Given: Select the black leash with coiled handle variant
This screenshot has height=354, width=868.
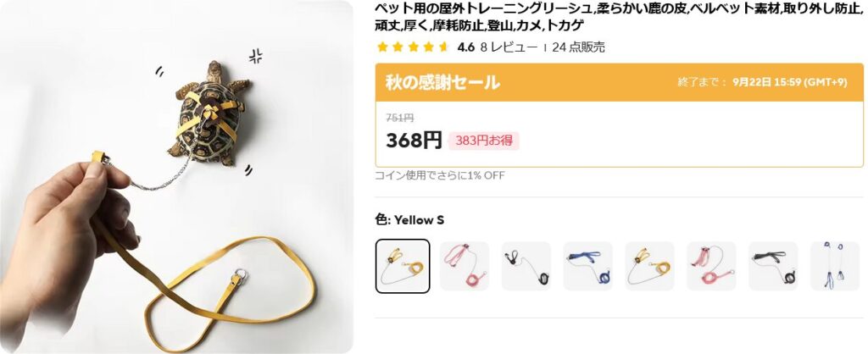Looking at the screenshot, I should [x=526, y=266].
